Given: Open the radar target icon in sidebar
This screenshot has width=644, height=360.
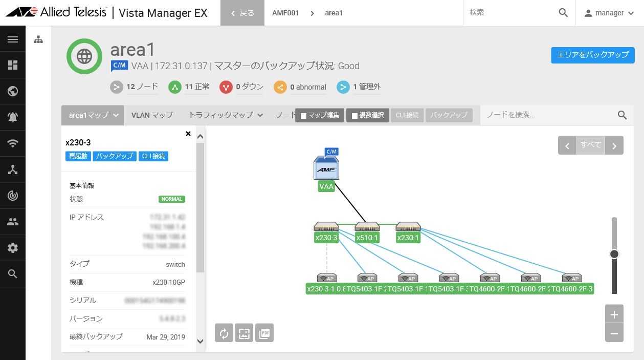Looking at the screenshot, I should tap(13, 196).
